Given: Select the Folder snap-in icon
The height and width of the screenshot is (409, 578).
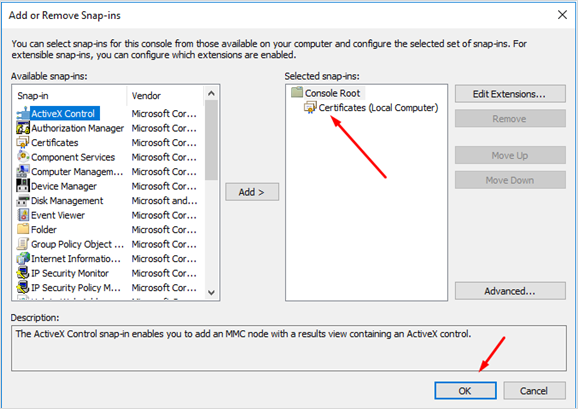Looking at the screenshot, I should [x=22, y=229].
